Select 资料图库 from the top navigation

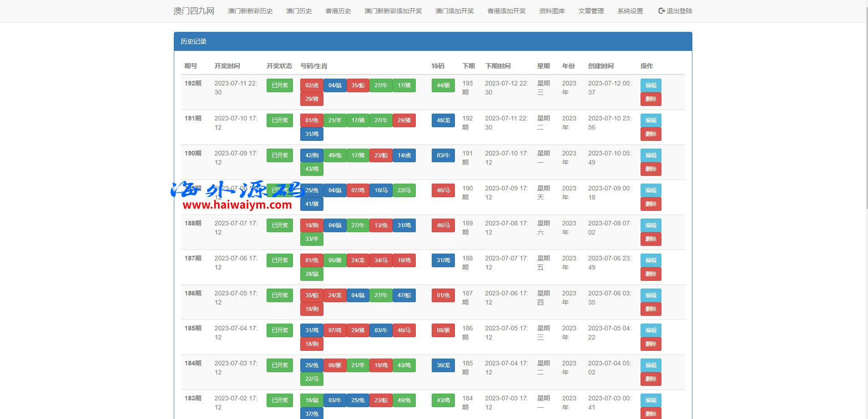pyautogui.click(x=552, y=11)
